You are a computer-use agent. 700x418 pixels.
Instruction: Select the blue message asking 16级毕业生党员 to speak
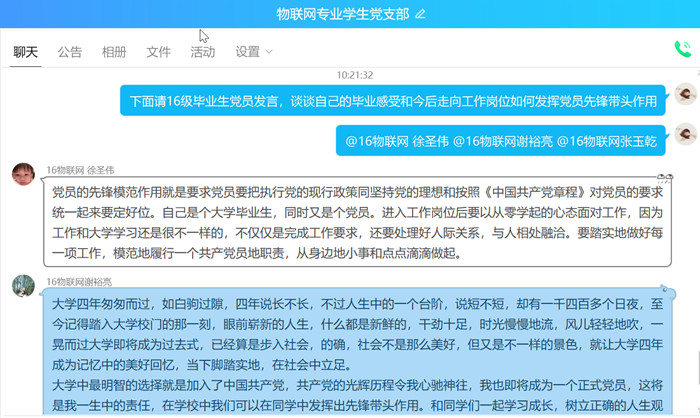[393, 101]
